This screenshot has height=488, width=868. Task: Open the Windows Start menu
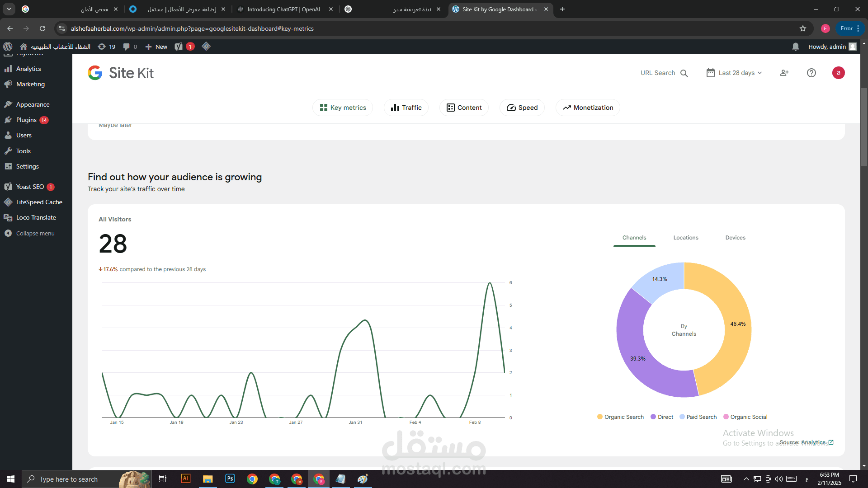point(11,479)
